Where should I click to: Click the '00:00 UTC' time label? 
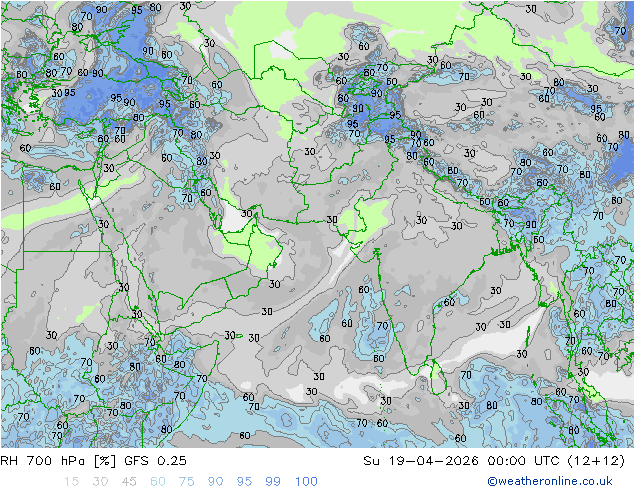click(x=523, y=461)
